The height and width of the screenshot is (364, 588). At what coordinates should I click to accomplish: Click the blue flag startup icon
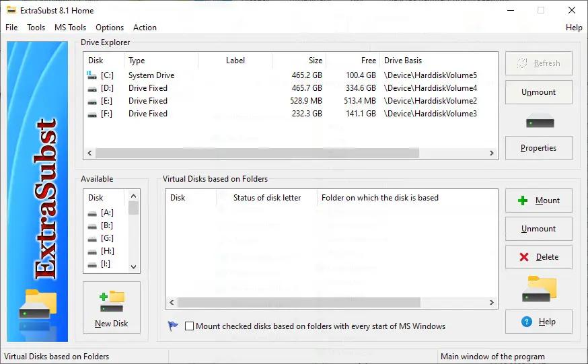pos(173,326)
